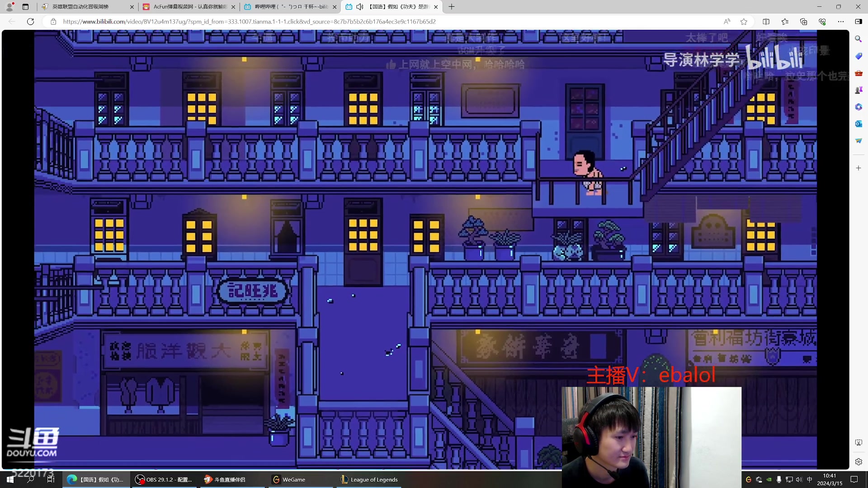Toggle Edge sidebar visibility button
868x488 pixels.
click(x=859, y=21)
